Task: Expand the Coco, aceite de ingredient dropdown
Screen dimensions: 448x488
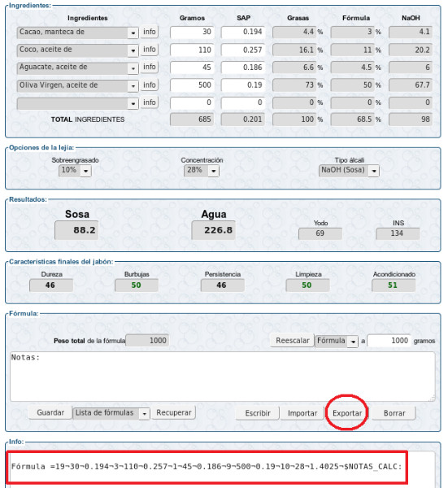Action: coord(78,50)
